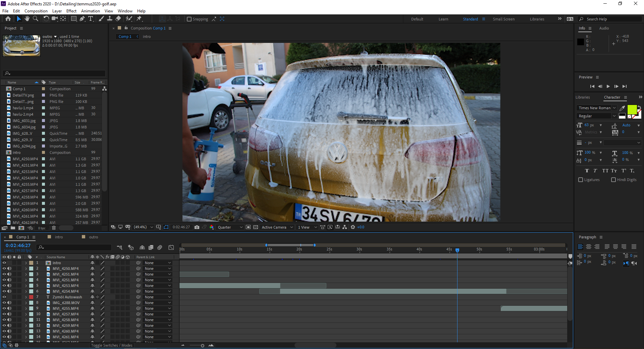Open the Animation menu

(91, 11)
